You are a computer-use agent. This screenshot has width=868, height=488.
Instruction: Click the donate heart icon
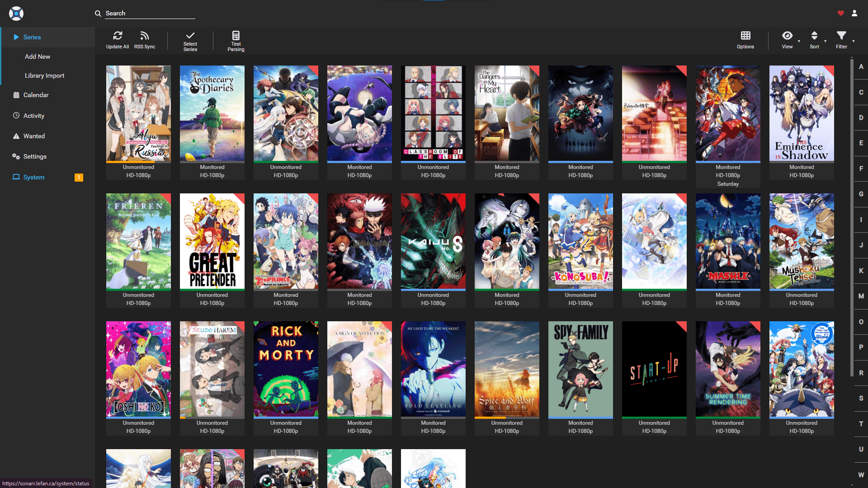840,13
